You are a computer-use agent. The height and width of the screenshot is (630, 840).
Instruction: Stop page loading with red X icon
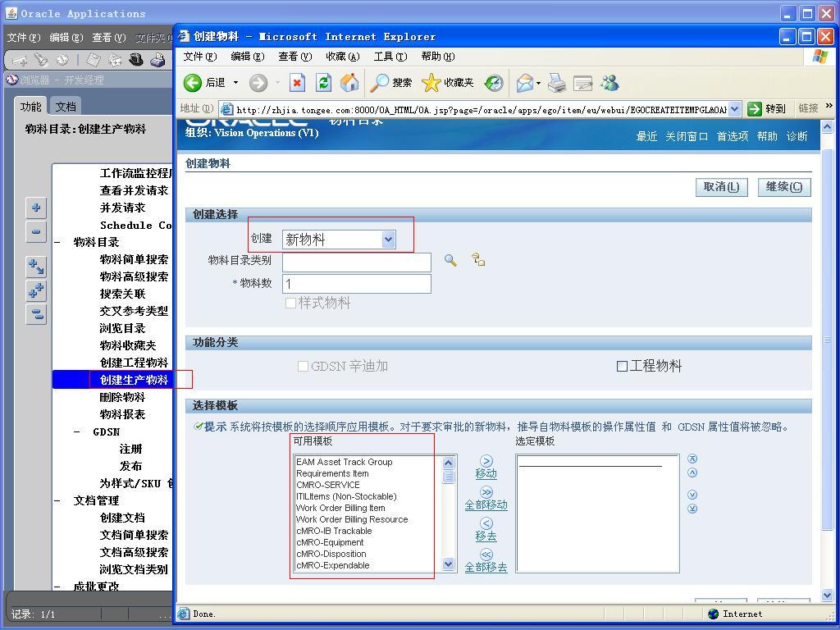[x=297, y=83]
